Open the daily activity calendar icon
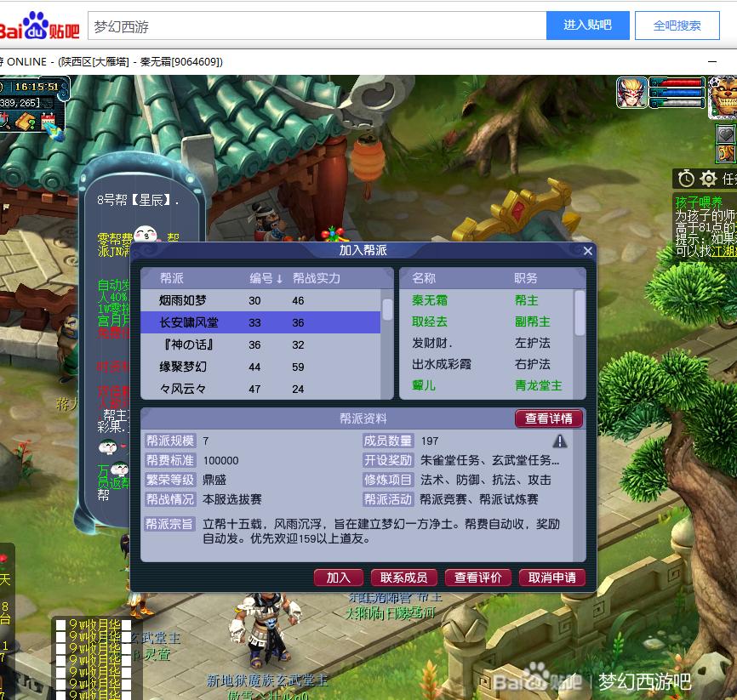Image resolution: width=737 pixels, height=700 pixels. [47, 121]
